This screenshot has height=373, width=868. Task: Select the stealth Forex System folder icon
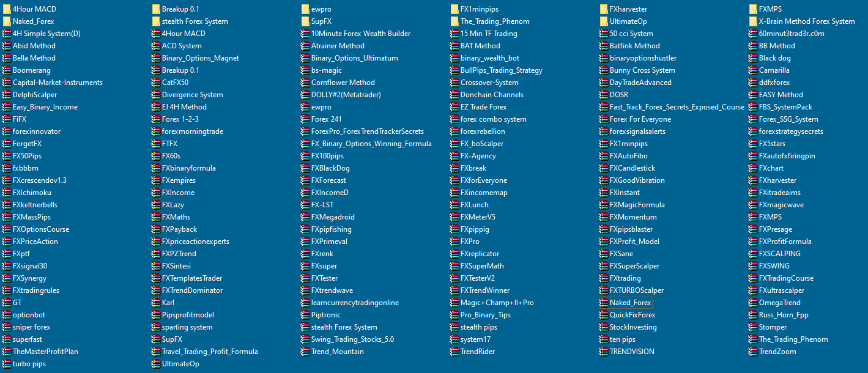(x=156, y=21)
